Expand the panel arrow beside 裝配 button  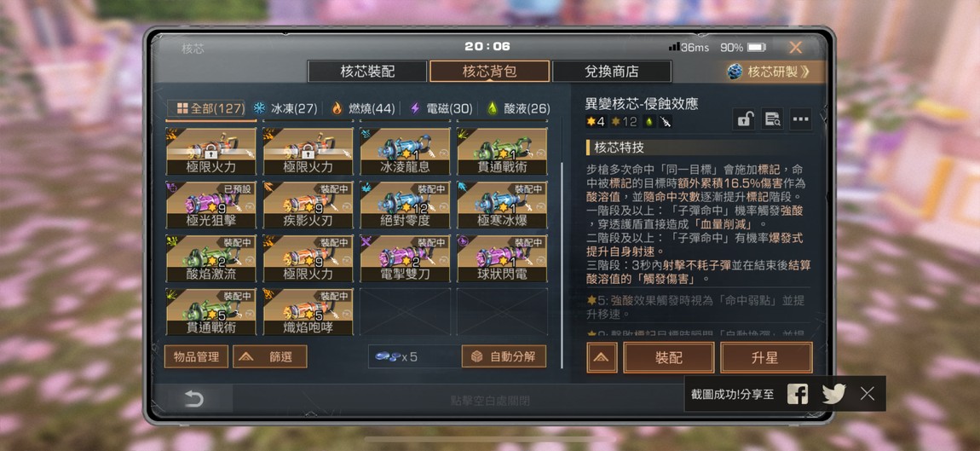tap(602, 358)
